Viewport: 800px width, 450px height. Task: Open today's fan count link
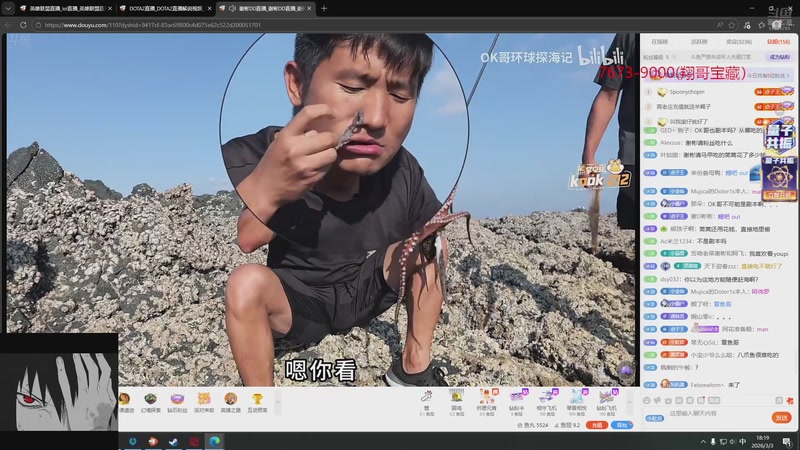768,76
